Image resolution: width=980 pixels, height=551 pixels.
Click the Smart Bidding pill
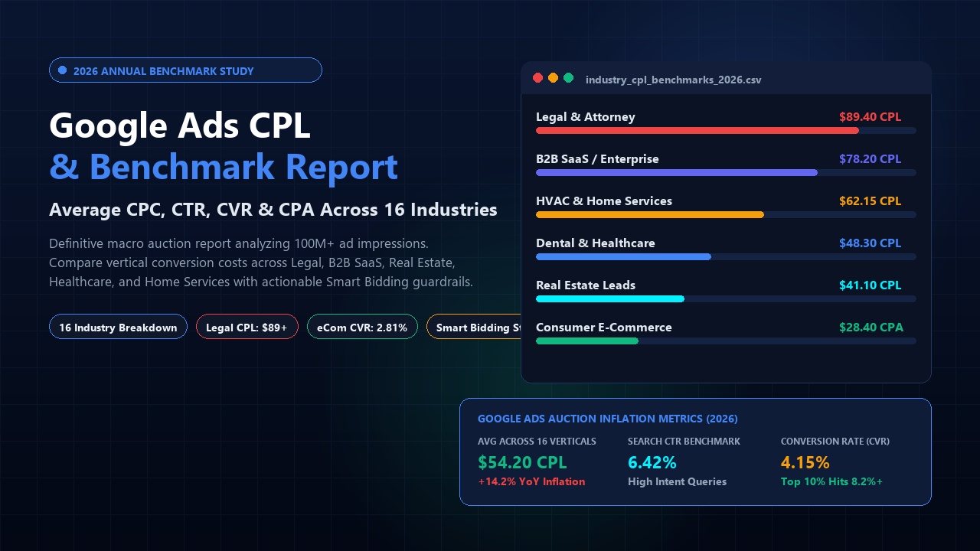(x=473, y=328)
